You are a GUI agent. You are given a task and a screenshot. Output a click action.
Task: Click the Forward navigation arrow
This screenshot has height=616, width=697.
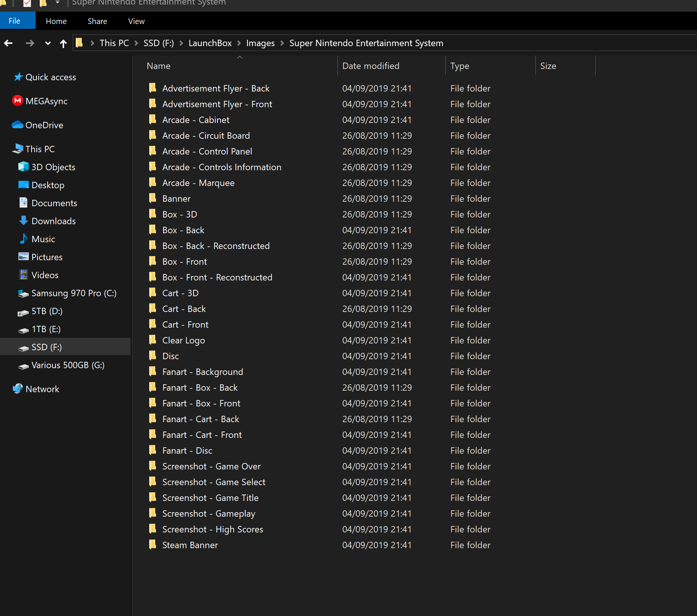click(x=30, y=43)
